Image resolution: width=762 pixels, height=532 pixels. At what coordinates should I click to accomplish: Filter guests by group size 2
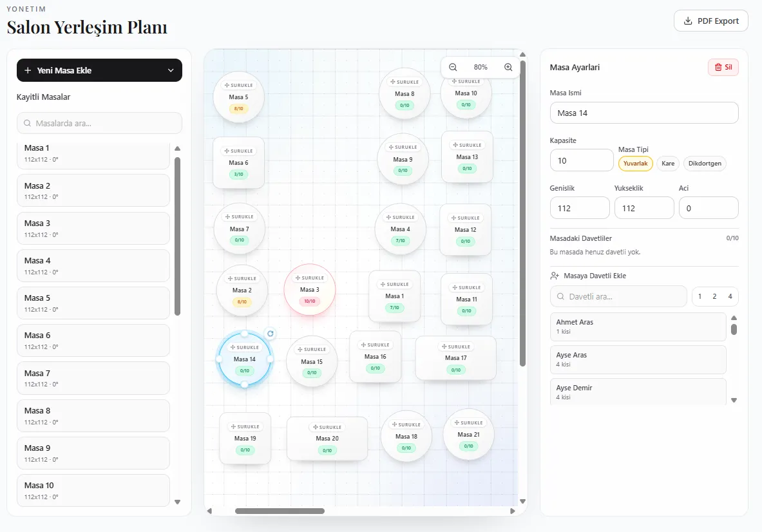[714, 296]
